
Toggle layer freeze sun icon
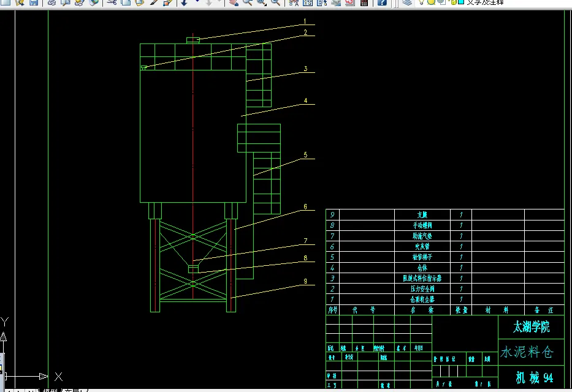coord(431,2)
